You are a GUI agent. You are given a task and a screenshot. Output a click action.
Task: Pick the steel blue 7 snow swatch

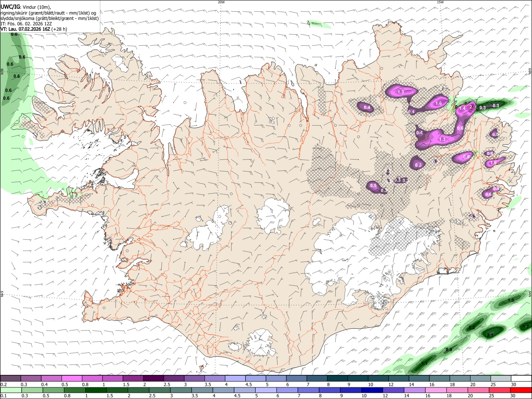(x=316, y=378)
